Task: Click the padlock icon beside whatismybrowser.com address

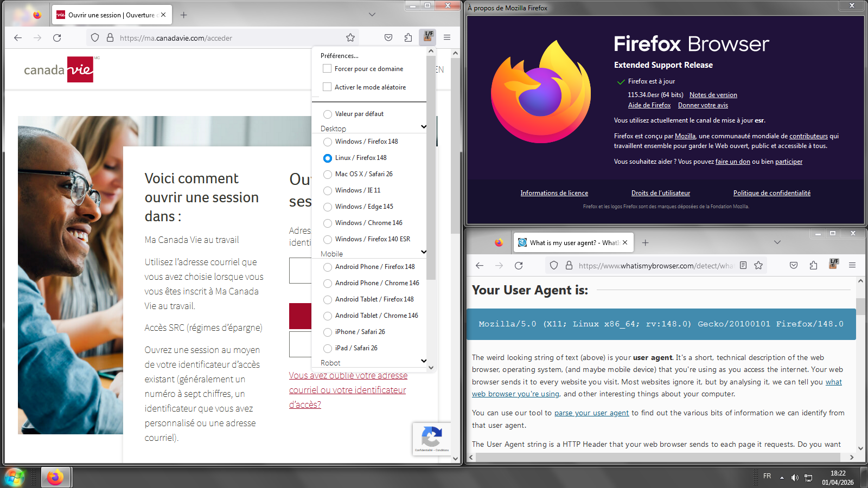Action: [x=569, y=265]
